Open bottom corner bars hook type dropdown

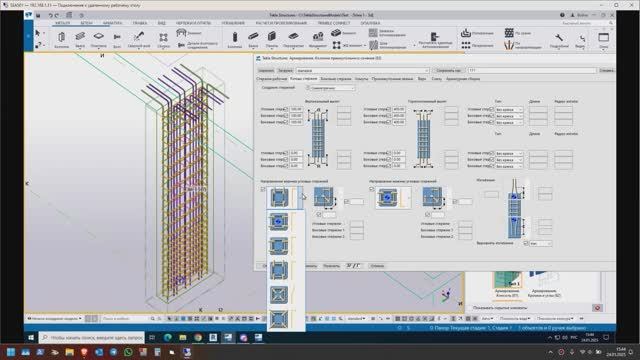point(509,153)
